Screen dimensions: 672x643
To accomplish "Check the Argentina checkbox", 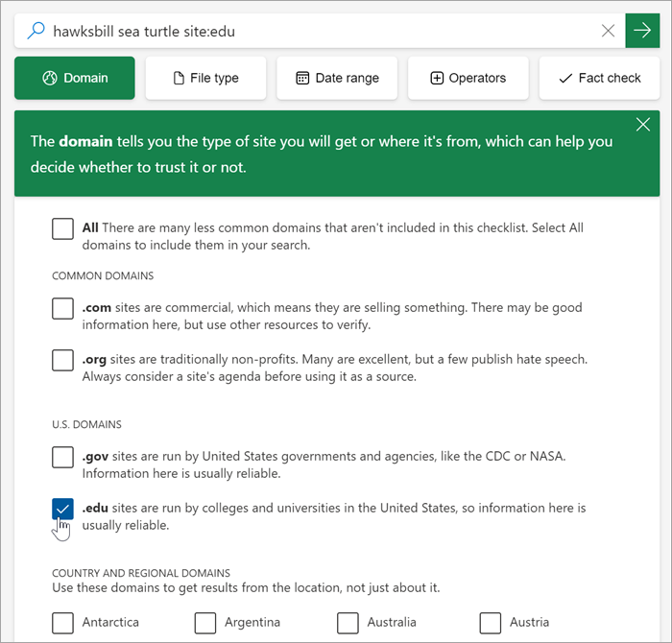I will 204,623.
